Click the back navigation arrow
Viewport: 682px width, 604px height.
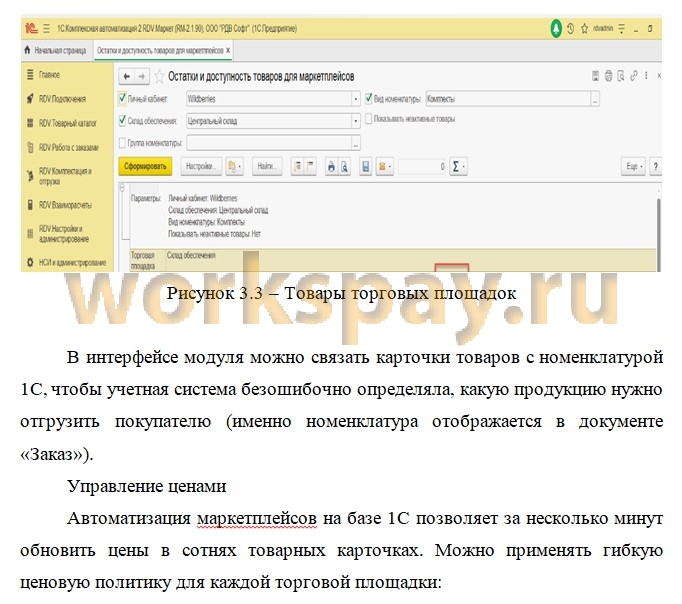pos(127,76)
